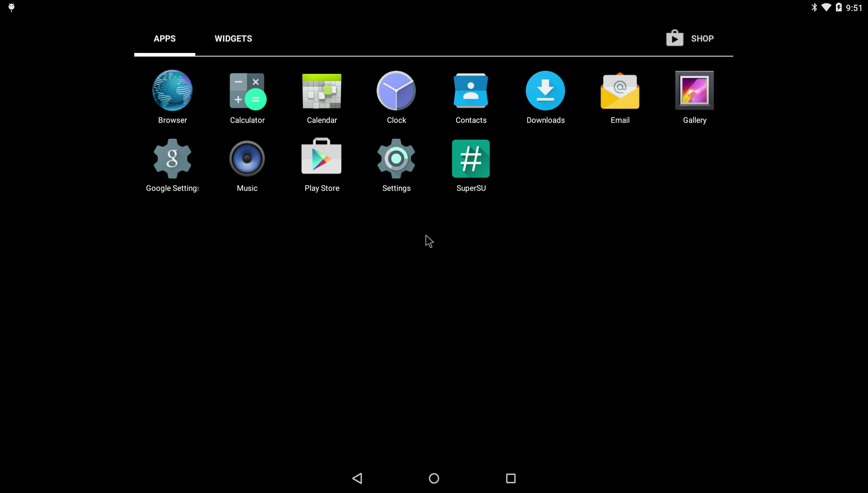Open the Browser app
Screen dimensions: 868x493
click(172, 90)
